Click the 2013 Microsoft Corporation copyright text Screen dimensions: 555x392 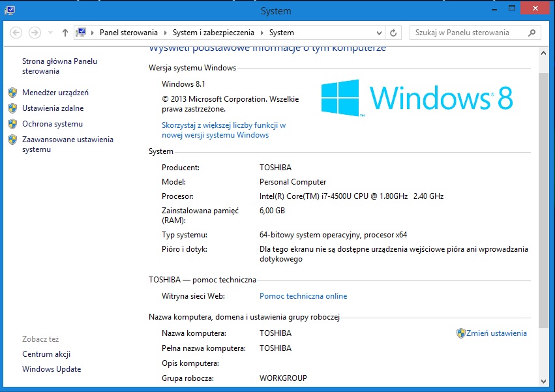point(230,104)
